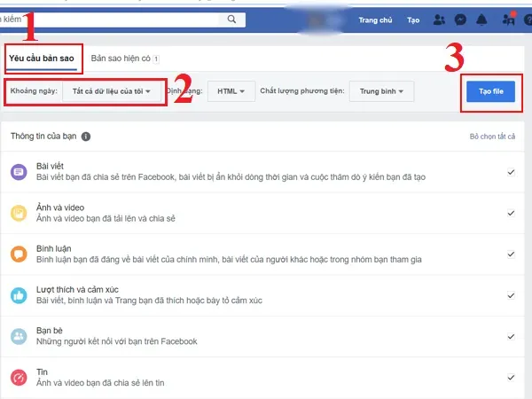Screen dimensions: 532x399
Task: Click the info icon beside Thông tin của bạn
Action: (86, 137)
